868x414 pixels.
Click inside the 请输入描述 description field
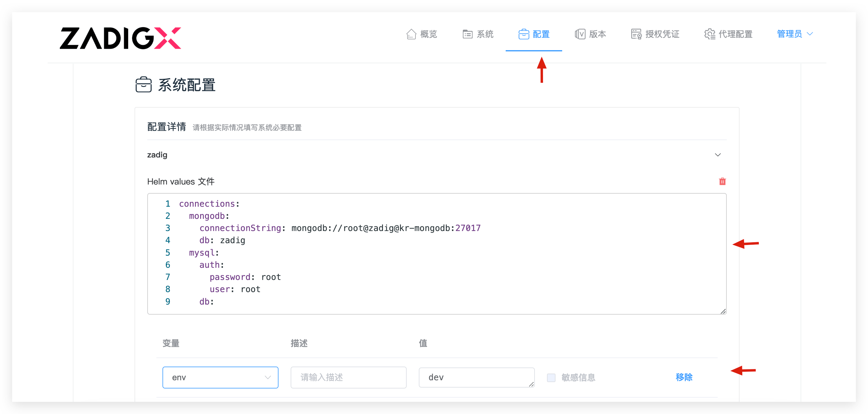click(348, 378)
